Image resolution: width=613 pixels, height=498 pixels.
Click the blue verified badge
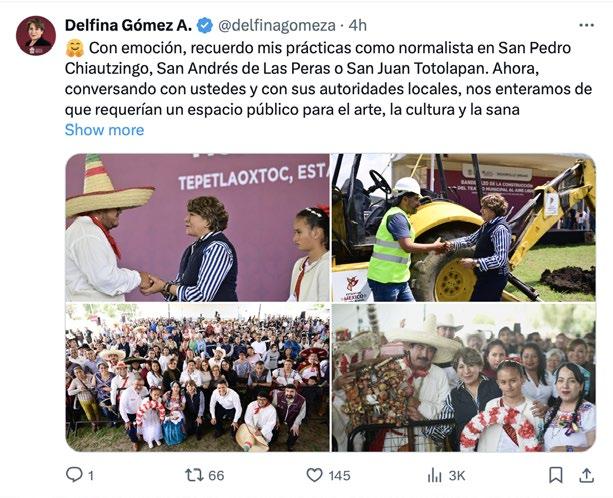click(204, 26)
